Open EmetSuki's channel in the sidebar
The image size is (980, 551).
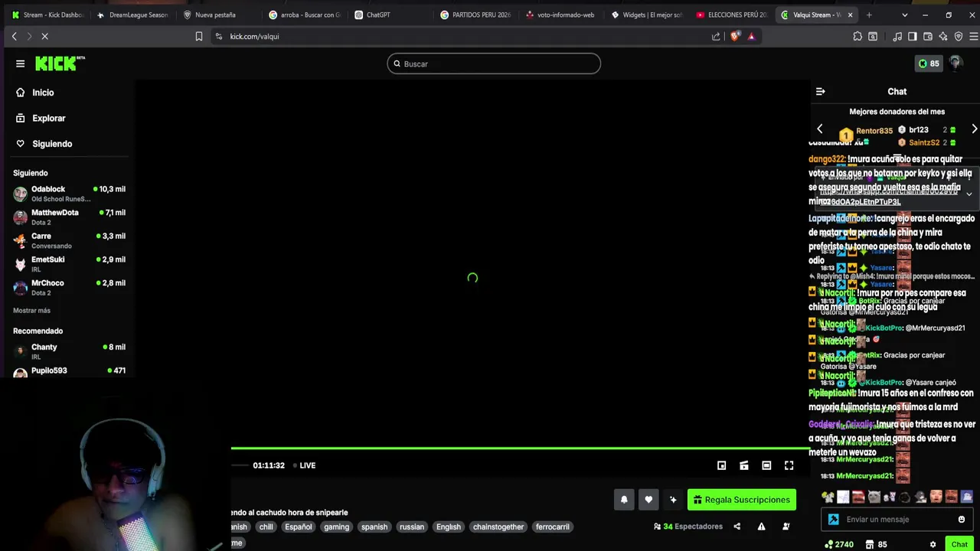click(x=69, y=264)
